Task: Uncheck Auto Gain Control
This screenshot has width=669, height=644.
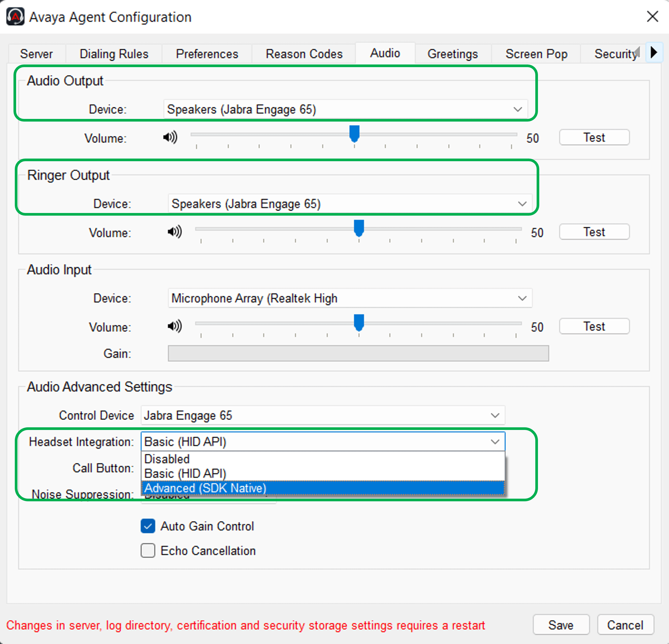Action: pyautogui.click(x=148, y=526)
